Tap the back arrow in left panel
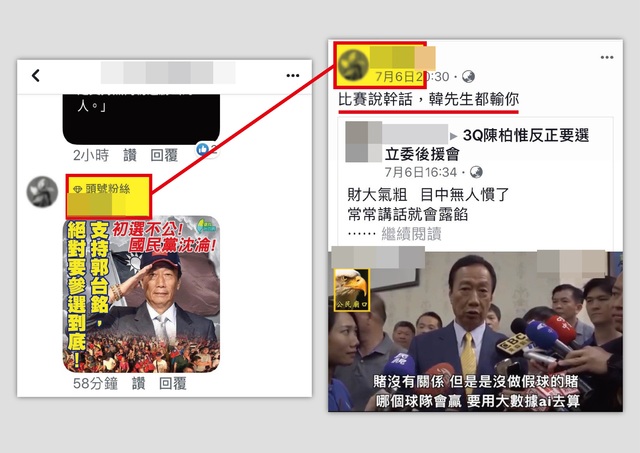640x453 pixels. pos(36,76)
